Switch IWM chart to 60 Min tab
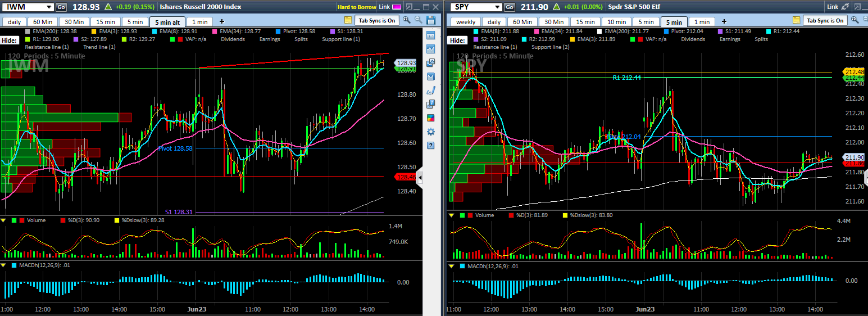 [43, 21]
